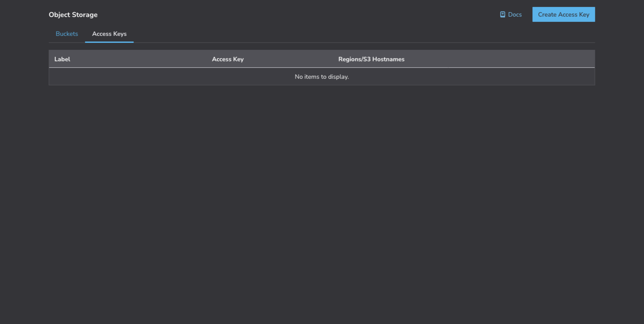Image resolution: width=644 pixels, height=324 pixels.
Task: Click the Object Storage page heading
Action: tap(73, 15)
